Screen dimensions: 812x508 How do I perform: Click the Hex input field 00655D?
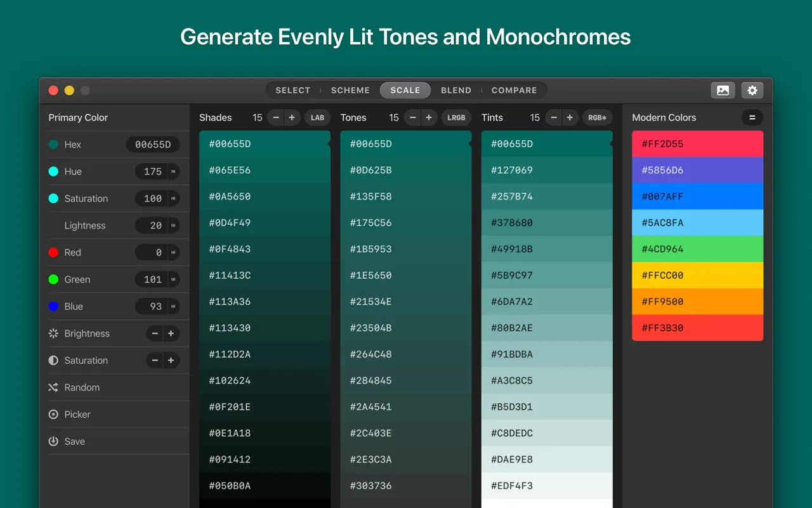point(153,145)
